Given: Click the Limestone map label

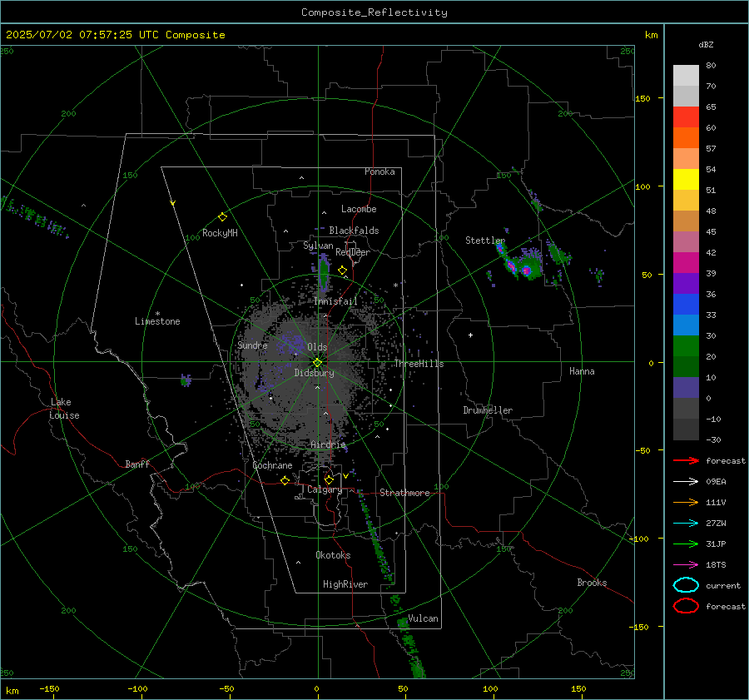Looking at the screenshot, I should pyautogui.click(x=157, y=321).
